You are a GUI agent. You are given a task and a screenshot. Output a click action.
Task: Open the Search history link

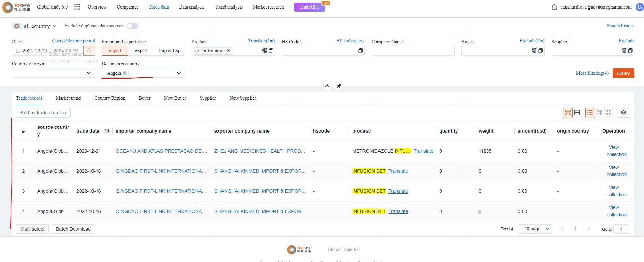[x=620, y=26]
